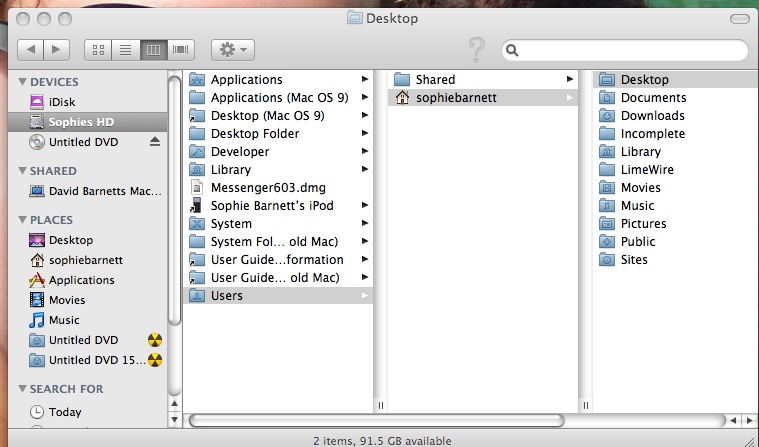Select Messenger603.dmg file

pos(278,187)
